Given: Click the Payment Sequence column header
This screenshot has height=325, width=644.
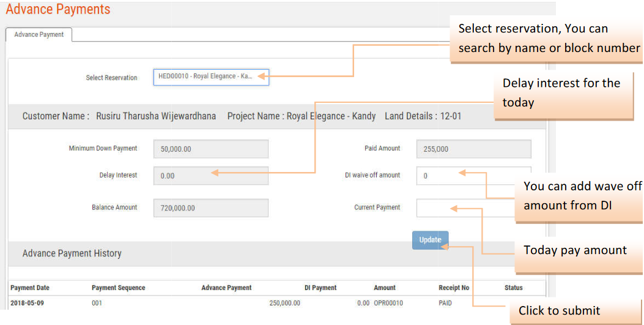Looking at the screenshot, I should pos(119,288).
